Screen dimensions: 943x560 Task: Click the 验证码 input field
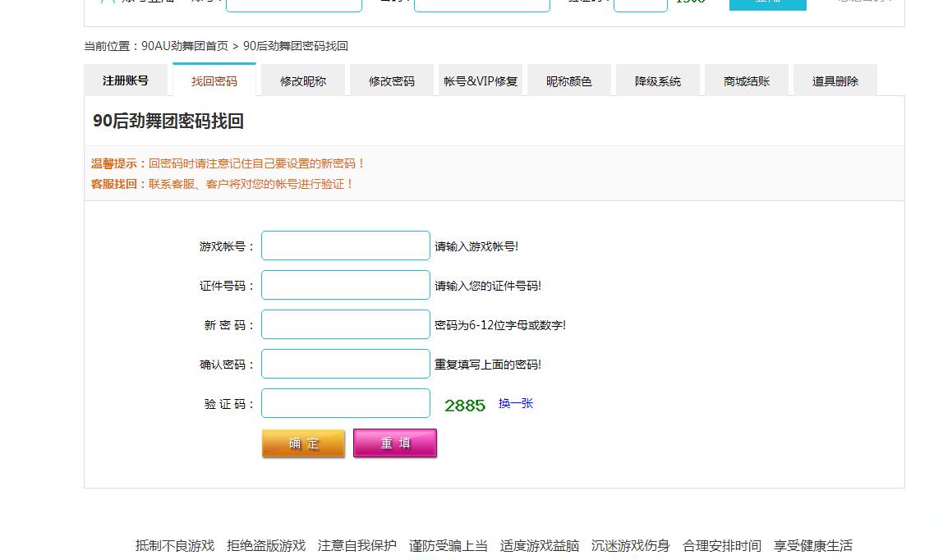pos(346,403)
